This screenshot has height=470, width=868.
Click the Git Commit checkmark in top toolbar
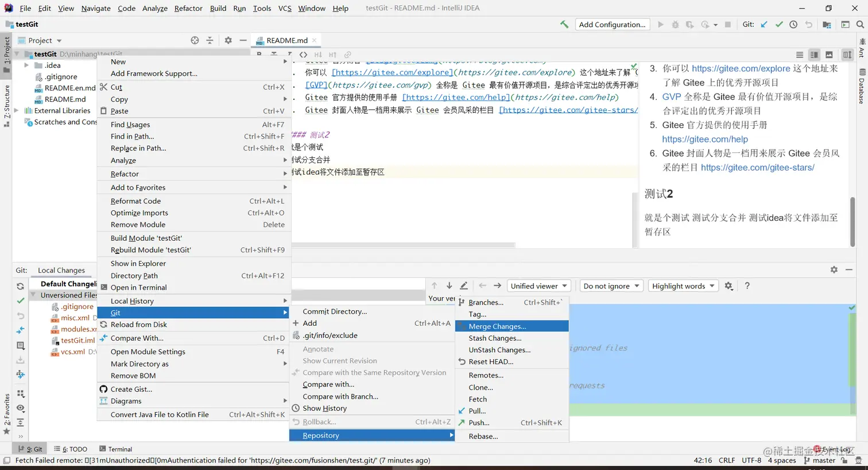778,24
